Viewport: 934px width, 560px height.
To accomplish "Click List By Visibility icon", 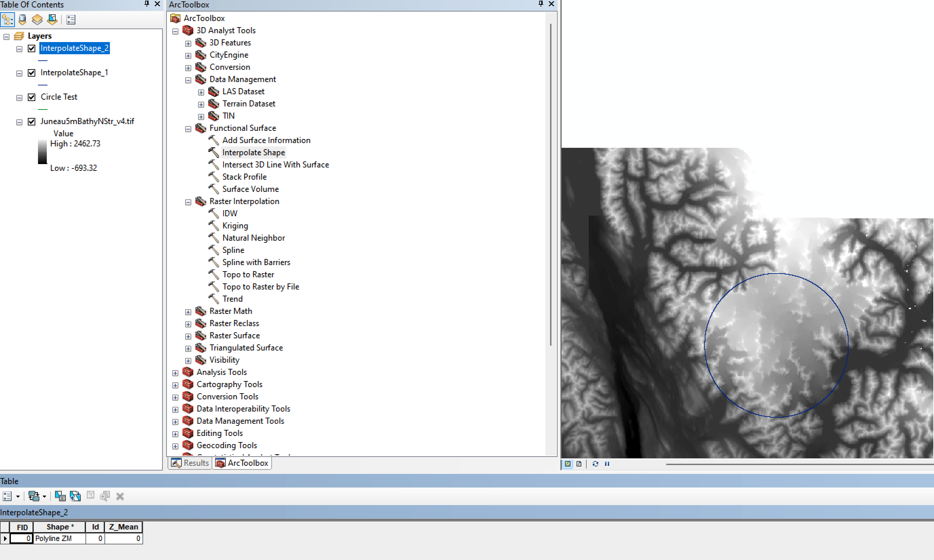I will pos(37,20).
